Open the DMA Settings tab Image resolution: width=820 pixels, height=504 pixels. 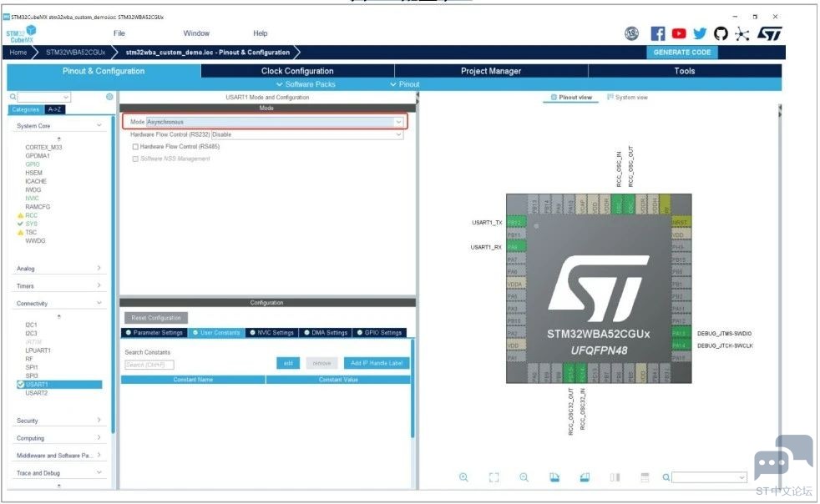326,332
